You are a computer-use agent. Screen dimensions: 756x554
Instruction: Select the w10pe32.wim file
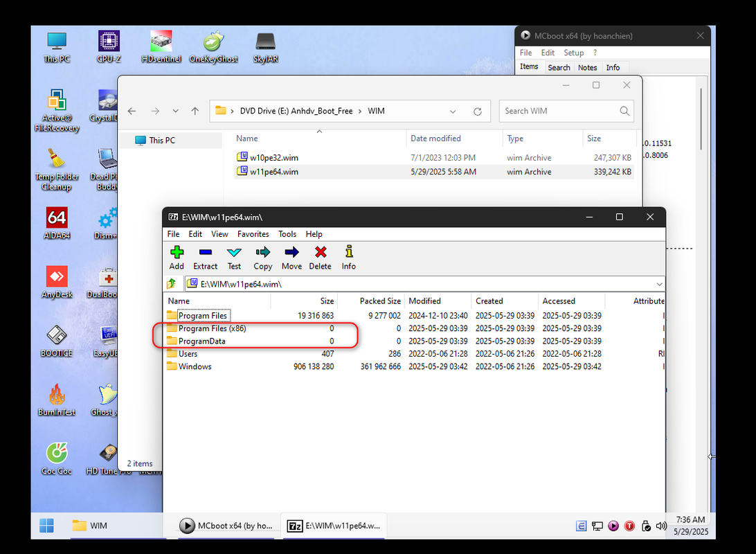coord(434,158)
